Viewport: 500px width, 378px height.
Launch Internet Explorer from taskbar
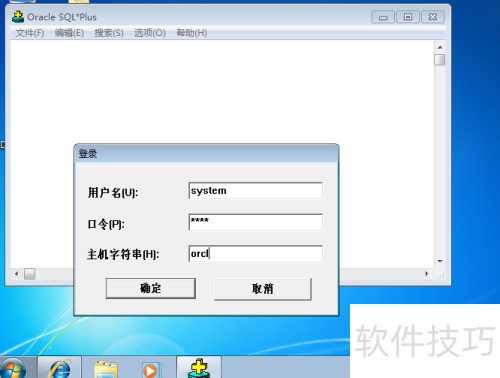pyautogui.click(x=60, y=368)
